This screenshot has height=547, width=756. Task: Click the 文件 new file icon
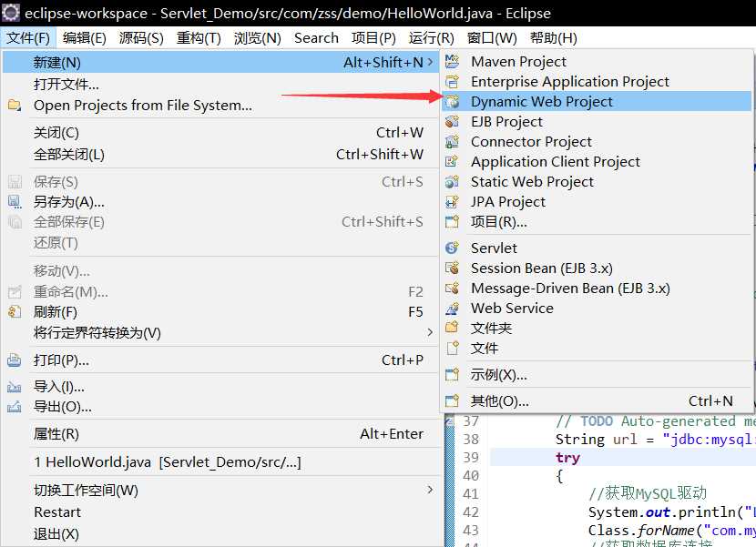[452, 348]
